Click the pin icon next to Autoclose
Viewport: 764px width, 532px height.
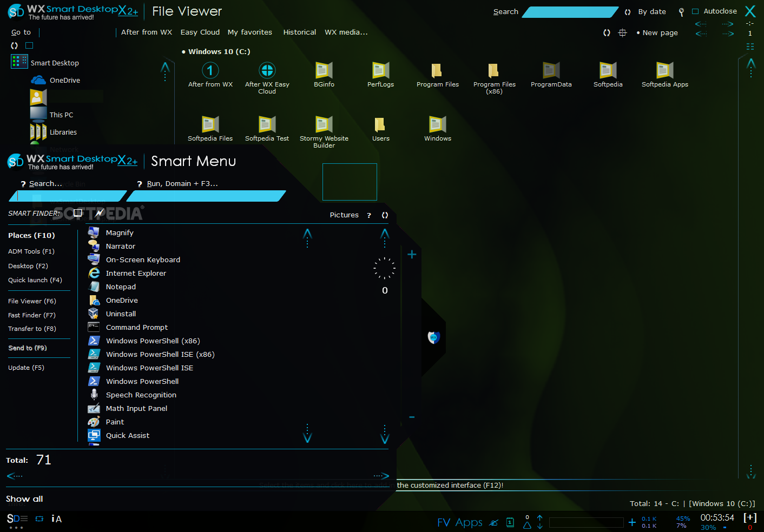(x=681, y=12)
